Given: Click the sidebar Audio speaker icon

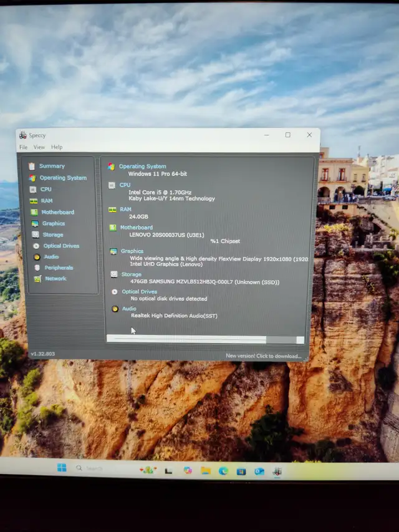Looking at the screenshot, I should tap(37, 257).
